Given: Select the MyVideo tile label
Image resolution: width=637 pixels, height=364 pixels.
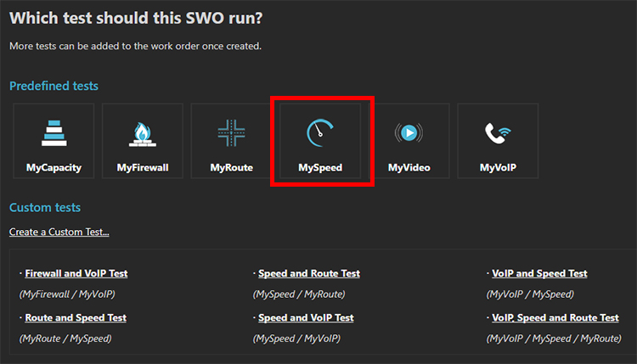Looking at the screenshot, I should coord(409,167).
